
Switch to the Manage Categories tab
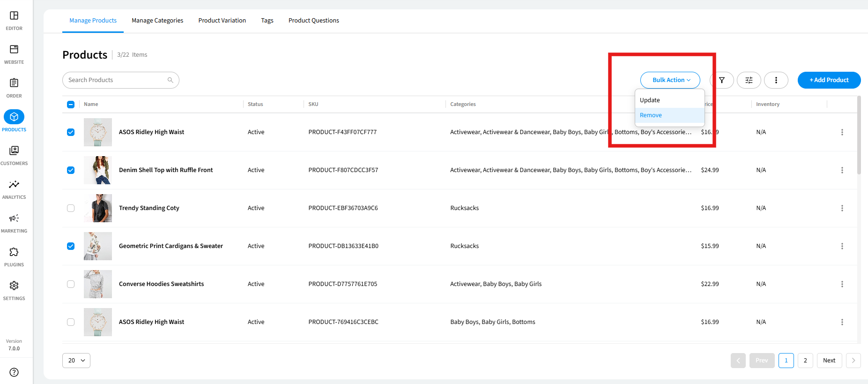pyautogui.click(x=157, y=21)
